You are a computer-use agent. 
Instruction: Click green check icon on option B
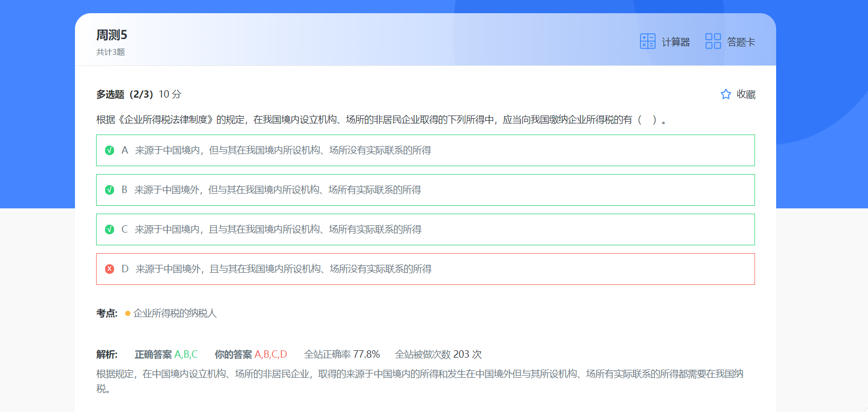pyautogui.click(x=110, y=190)
